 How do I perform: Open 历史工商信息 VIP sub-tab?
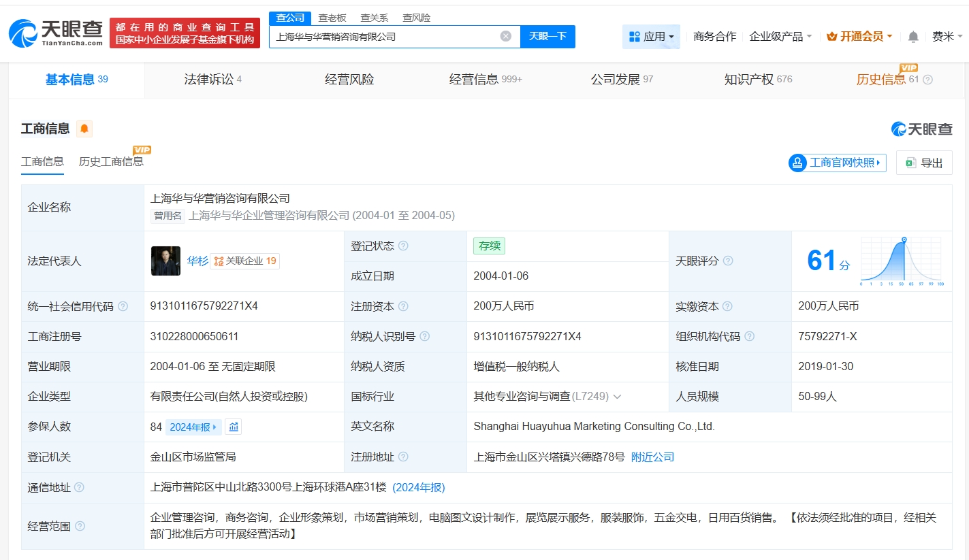pos(111,161)
